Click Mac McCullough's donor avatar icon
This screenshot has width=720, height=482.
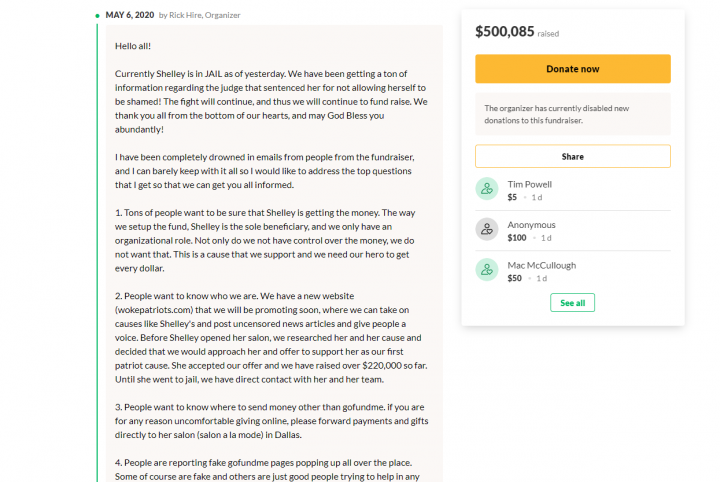[487, 269]
